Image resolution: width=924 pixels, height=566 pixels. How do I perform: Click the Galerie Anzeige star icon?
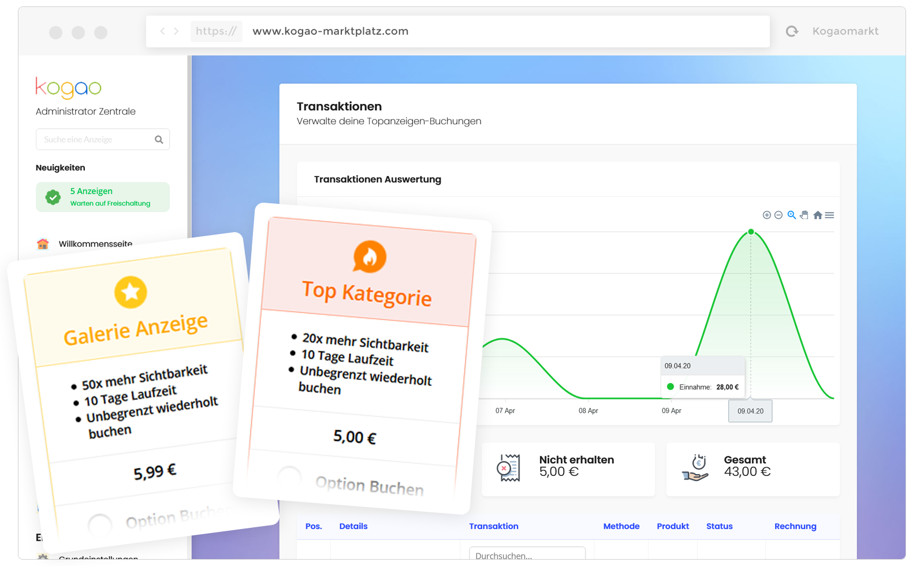pyautogui.click(x=131, y=292)
